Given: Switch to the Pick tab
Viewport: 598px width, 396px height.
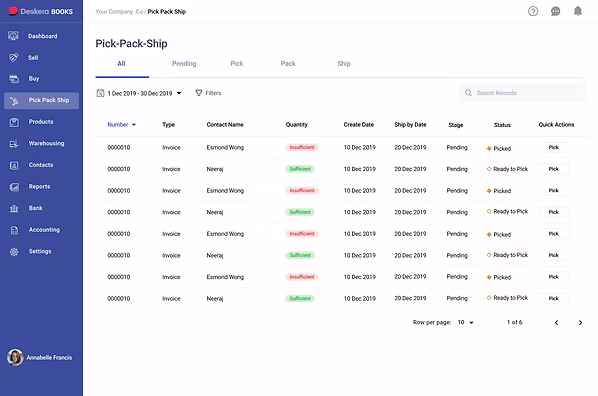Looking at the screenshot, I should [236, 64].
